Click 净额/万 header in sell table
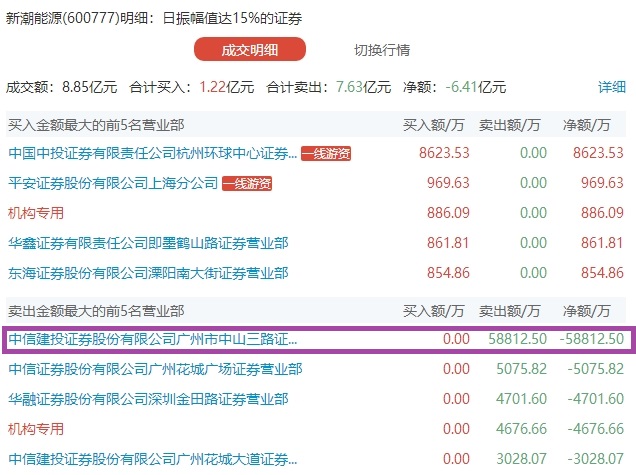Screen dimensions: 636x475 (591, 311)
